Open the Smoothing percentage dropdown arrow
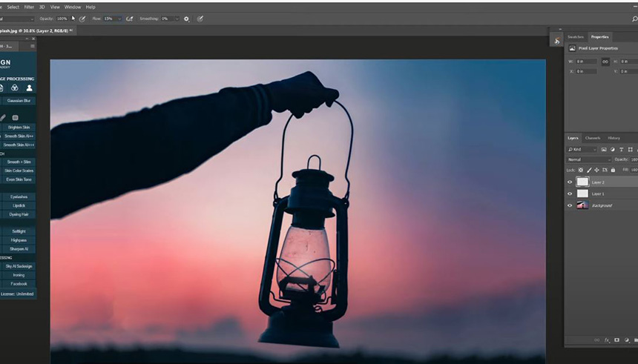The image size is (638, 364). pos(177,19)
